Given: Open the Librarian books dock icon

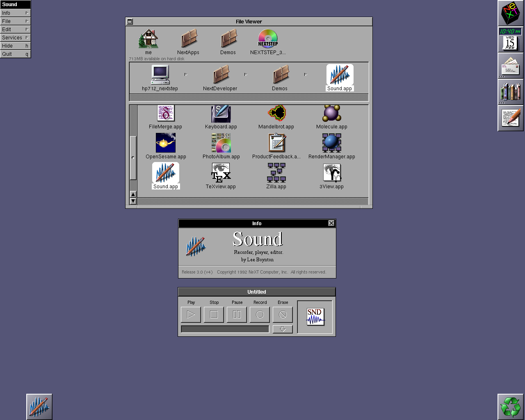Looking at the screenshot, I should click(511, 92).
